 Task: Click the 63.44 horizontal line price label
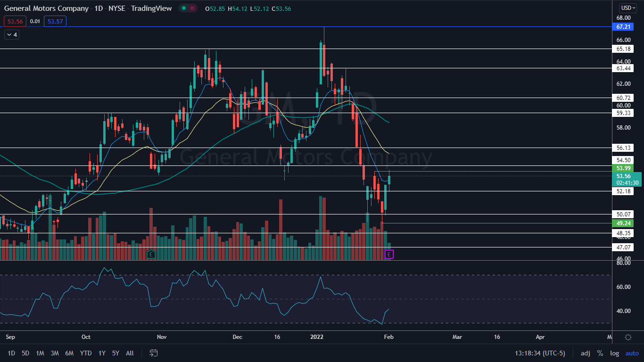(x=624, y=68)
